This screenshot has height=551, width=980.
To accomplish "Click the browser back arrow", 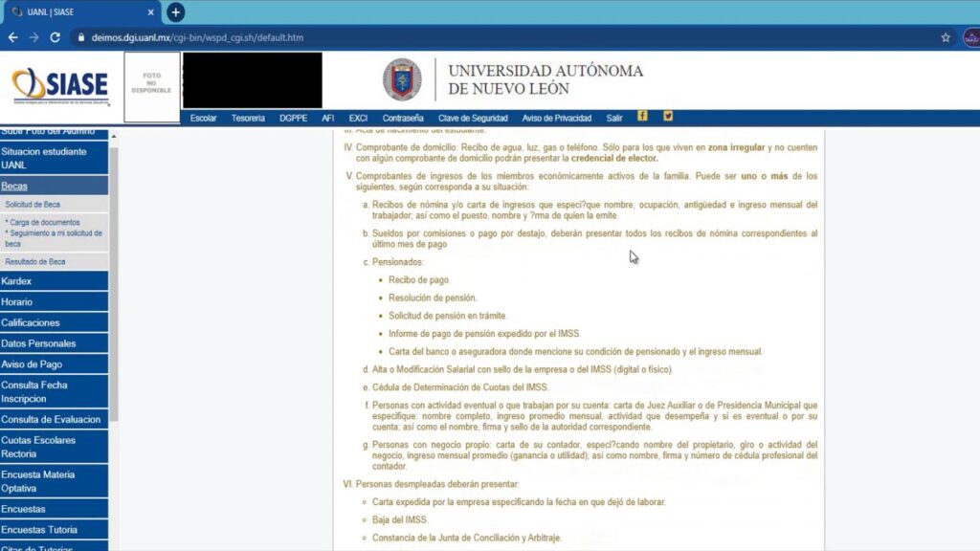I will (13, 37).
